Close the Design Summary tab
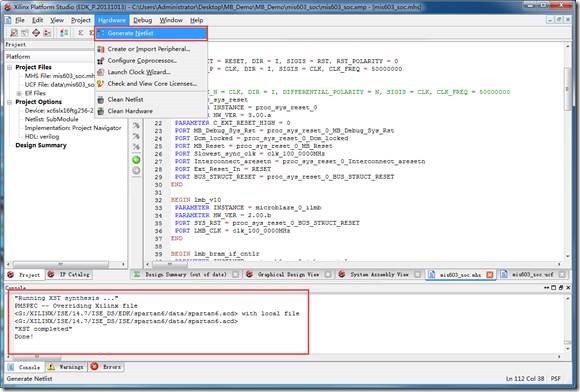580x392 pixels. (x=235, y=275)
